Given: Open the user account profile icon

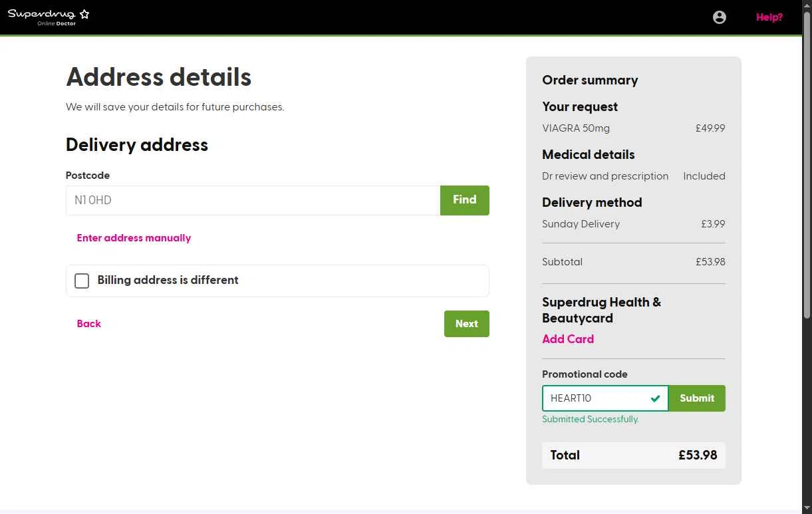Looking at the screenshot, I should coord(720,17).
